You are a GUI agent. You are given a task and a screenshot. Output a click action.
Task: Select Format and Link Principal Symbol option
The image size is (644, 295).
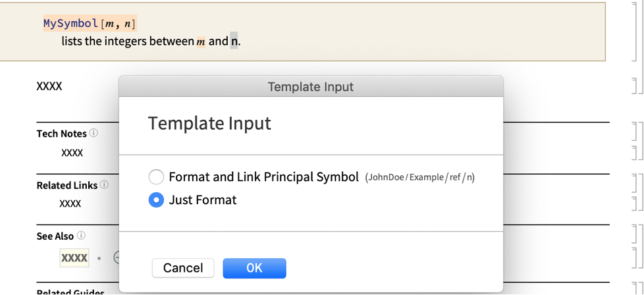click(156, 177)
